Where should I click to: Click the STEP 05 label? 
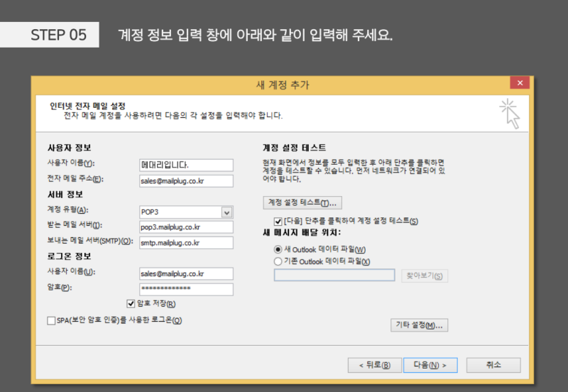tap(58, 35)
